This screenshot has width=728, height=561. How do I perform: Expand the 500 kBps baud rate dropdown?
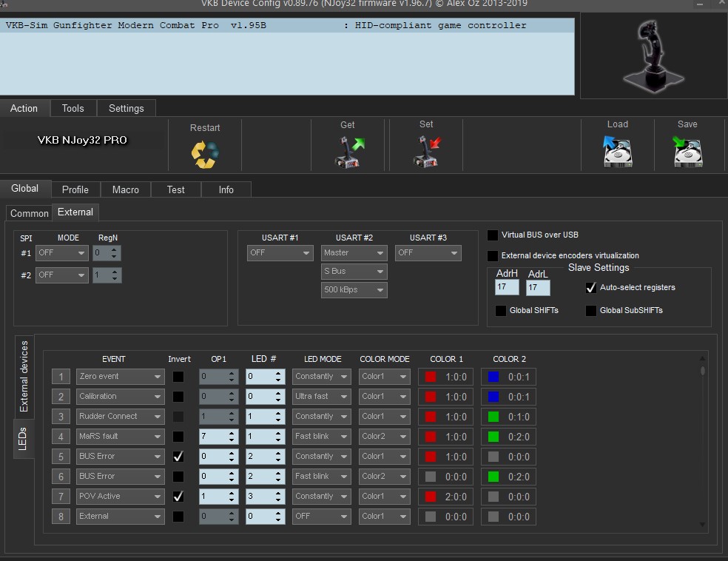(354, 290)
